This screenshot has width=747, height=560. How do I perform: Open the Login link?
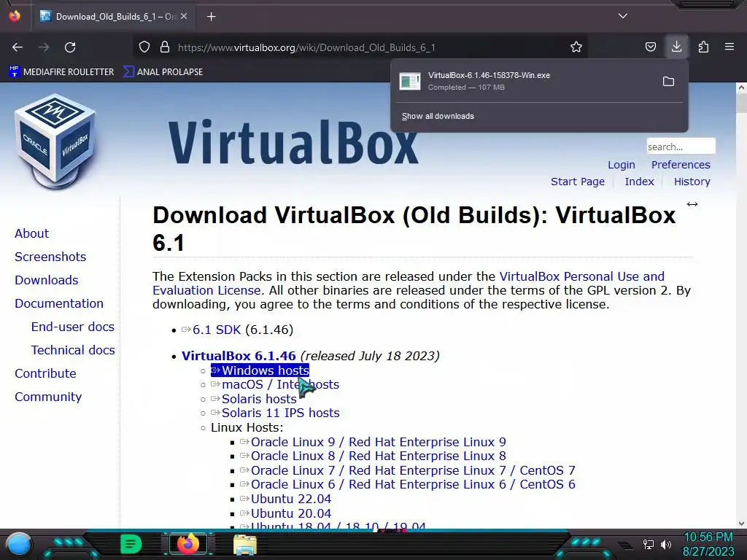tap(622, 165)
